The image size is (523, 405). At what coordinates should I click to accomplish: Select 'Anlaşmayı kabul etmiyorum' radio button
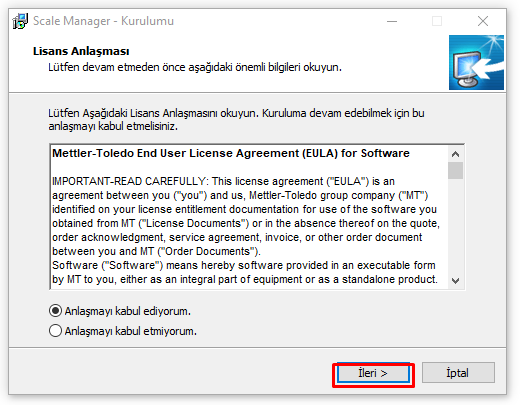pyautogui.click(x=55, y=331)
